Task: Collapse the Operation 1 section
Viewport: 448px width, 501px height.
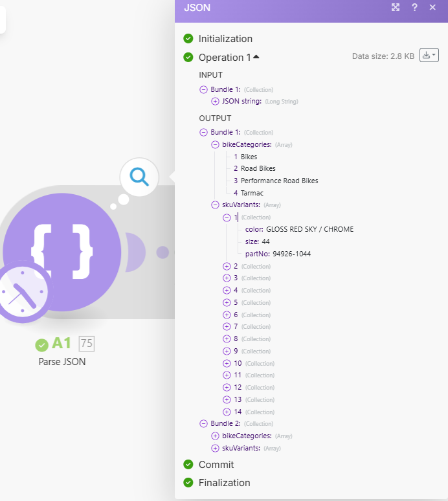Action: point(256,57)
